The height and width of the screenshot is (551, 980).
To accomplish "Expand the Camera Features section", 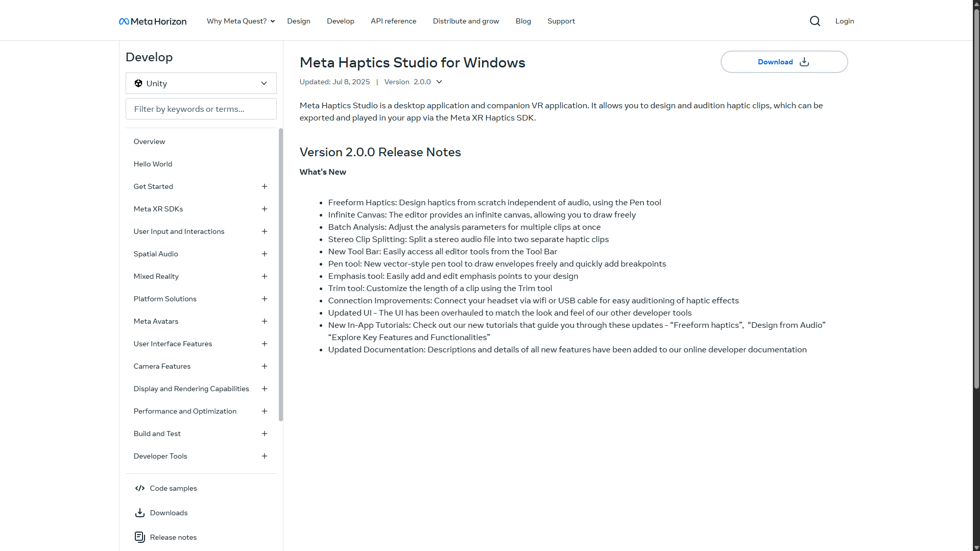I will [x=265, y=366].
